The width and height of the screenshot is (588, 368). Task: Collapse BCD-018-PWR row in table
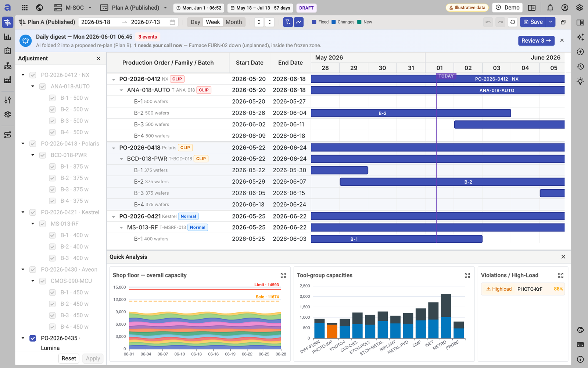(x=121, y=159)
